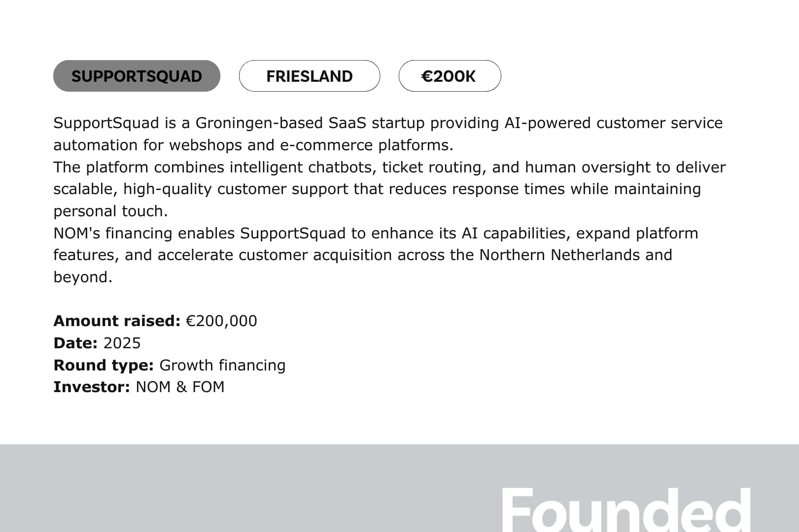Click the 'Round type:' label
This screenshot has height=532, width=799.
tap(104, 365)
